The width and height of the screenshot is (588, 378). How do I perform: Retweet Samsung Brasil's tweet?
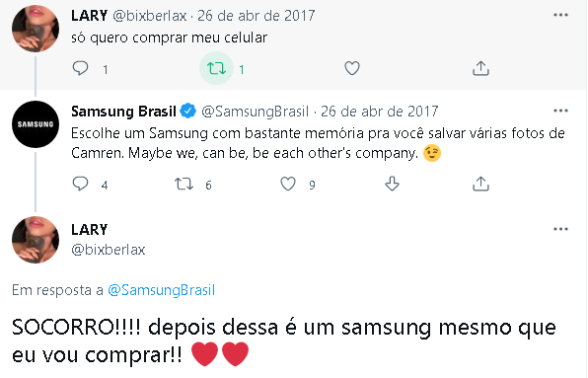[x=184, y=184]
